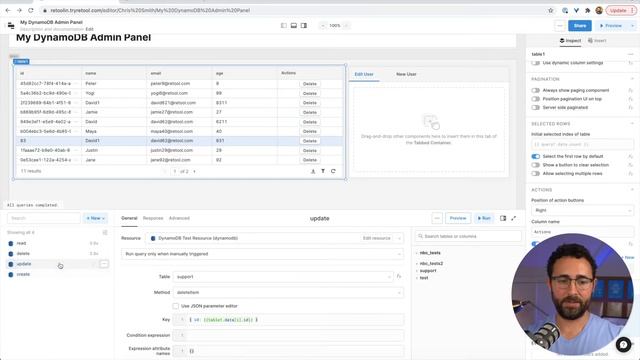Toggle Always show paging component

click(x=536, y=90)
